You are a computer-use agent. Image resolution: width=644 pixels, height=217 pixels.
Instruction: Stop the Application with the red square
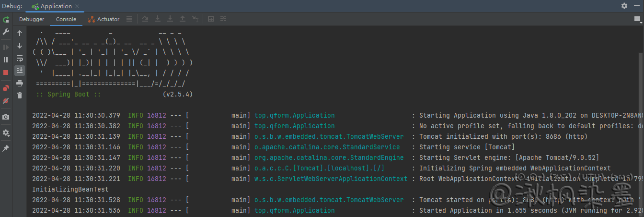point(6,72)
